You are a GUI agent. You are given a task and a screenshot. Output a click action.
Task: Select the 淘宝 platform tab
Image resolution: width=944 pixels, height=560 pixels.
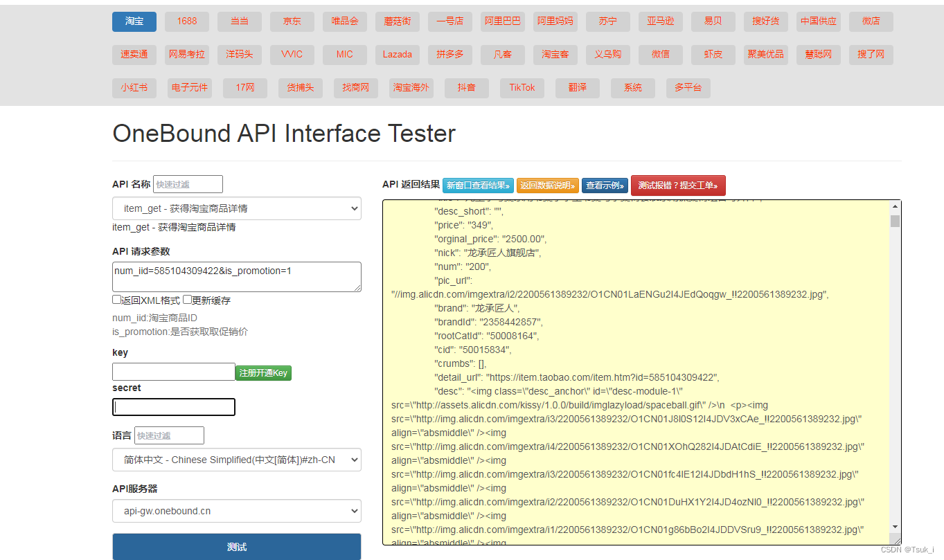(134, 21)
